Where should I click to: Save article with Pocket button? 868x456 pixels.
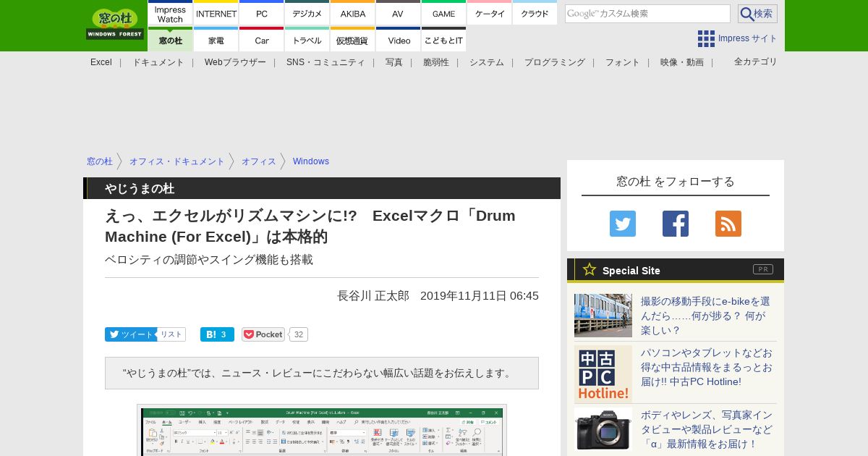point(263,334)
